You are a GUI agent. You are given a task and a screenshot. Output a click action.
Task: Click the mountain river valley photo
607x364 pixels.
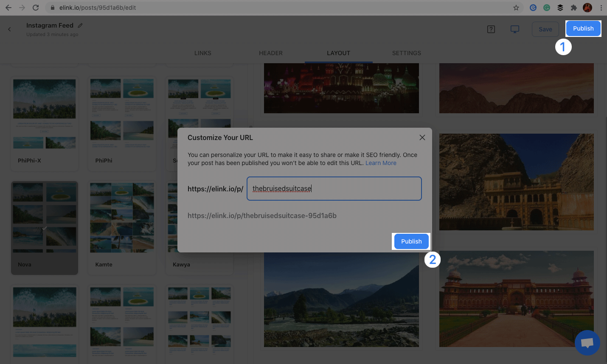(341, 300)
